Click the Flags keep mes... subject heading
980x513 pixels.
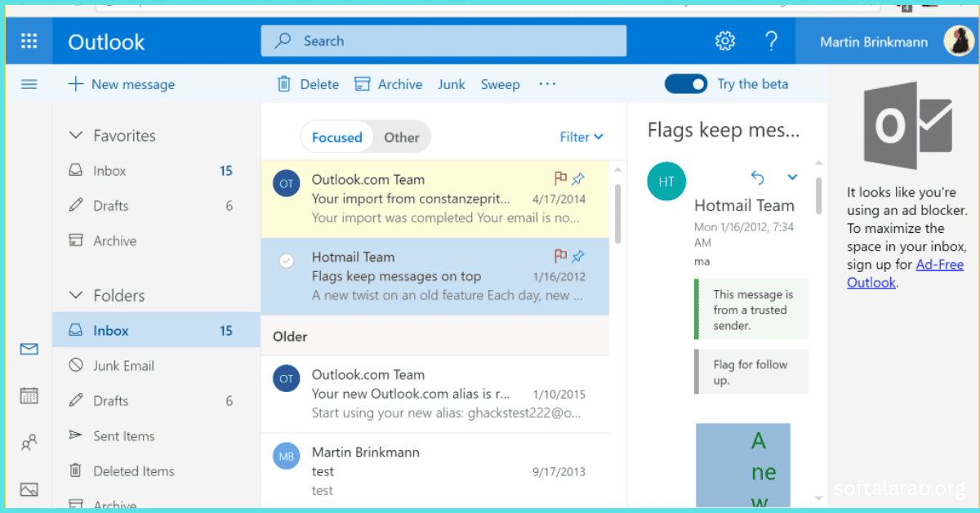click(x=724, y=130)
